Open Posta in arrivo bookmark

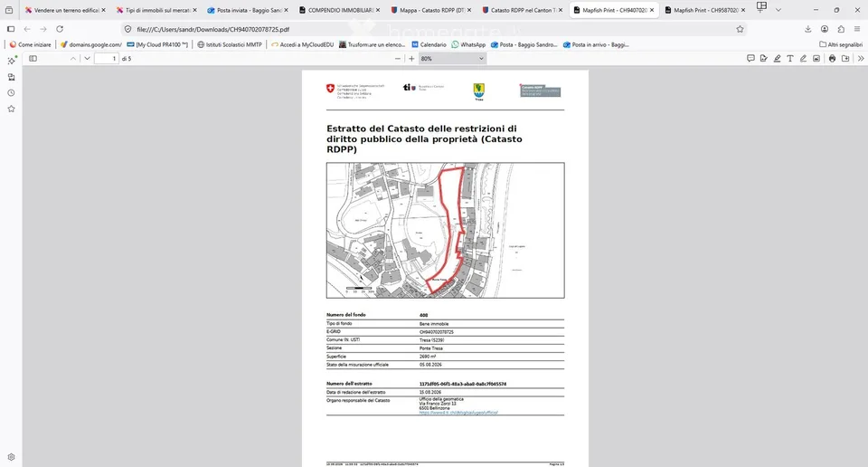596,44
